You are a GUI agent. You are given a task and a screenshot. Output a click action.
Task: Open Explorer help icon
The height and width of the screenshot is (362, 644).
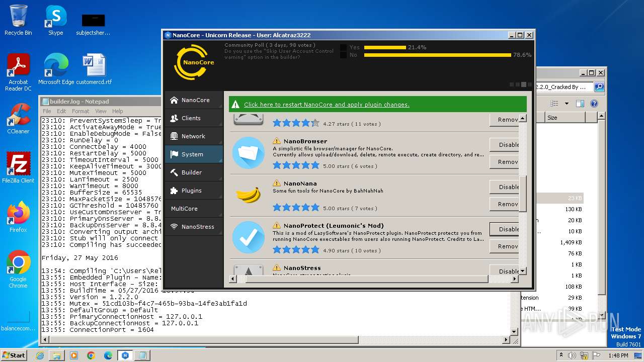tap(594, 104)
